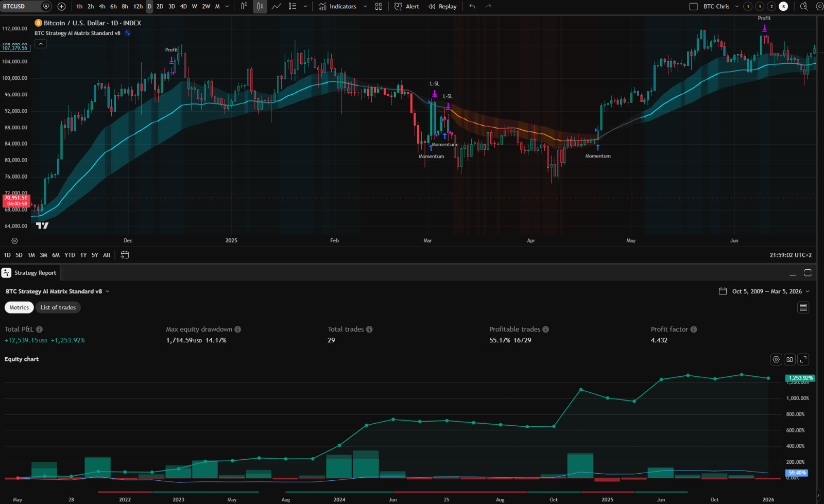The image size is (824, 504).
Task: Open chart settings hexagon icon
Action: (819, 7)
